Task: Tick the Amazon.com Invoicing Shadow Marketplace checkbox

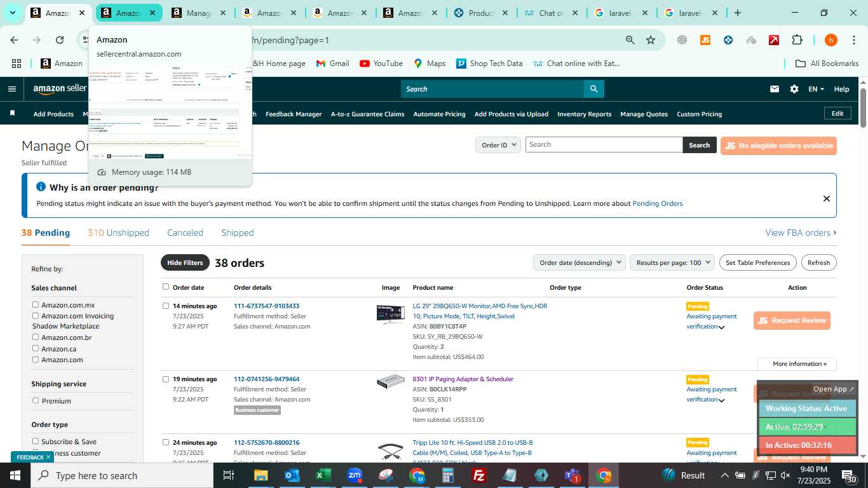Action: tap(36, 316)
